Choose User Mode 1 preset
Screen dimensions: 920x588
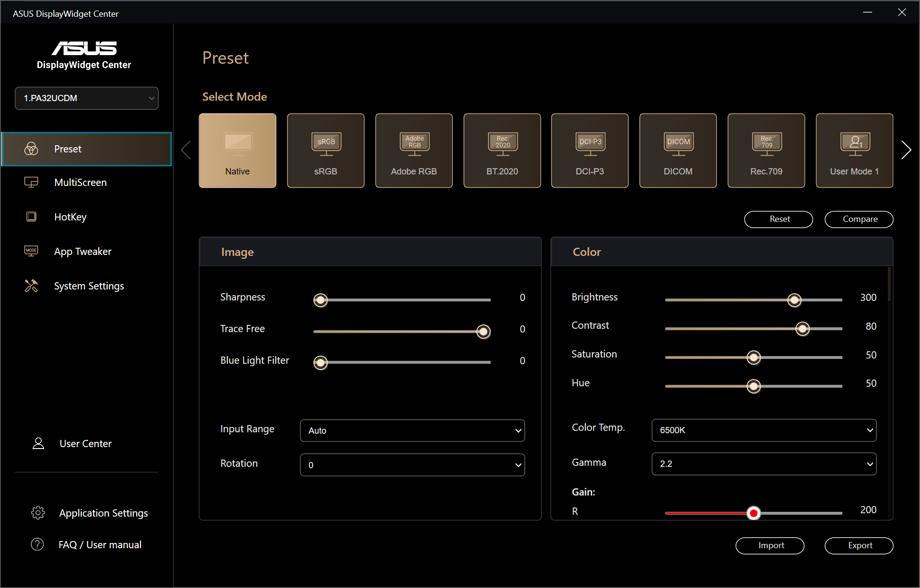point(854,150)
